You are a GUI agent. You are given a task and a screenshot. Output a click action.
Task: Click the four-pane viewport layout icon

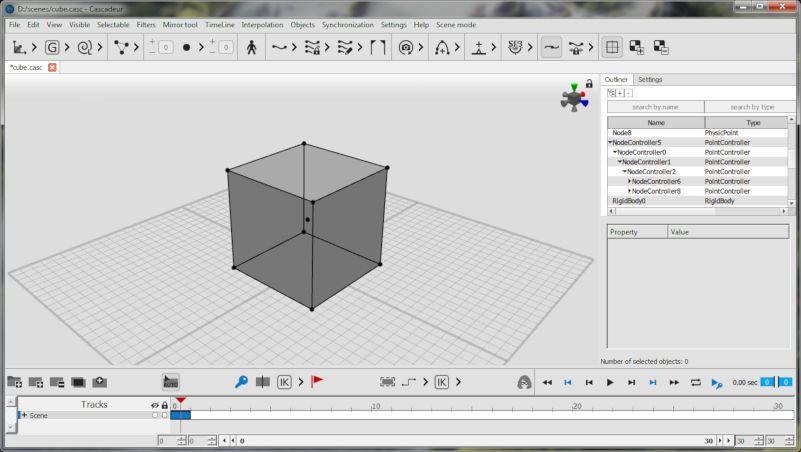pos(611,47)
